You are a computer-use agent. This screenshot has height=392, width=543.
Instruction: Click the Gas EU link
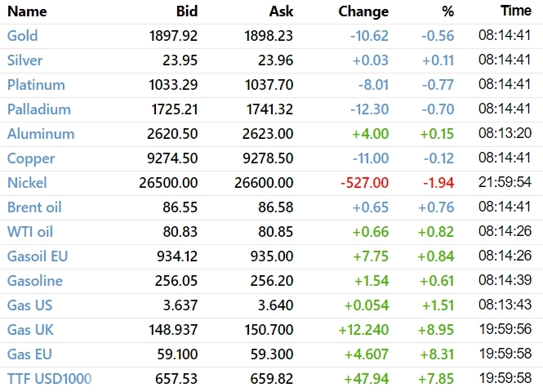tap(29, 354)
